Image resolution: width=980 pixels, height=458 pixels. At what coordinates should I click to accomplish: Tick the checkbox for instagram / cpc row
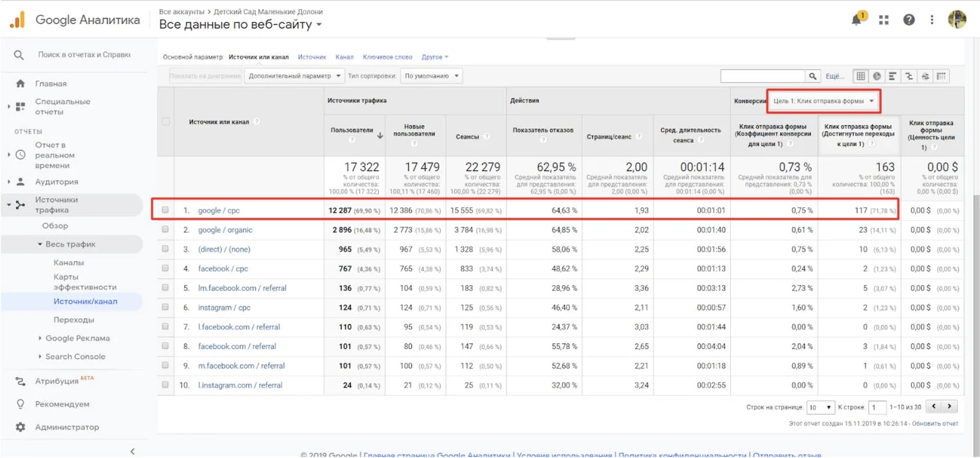pos(165,307)
